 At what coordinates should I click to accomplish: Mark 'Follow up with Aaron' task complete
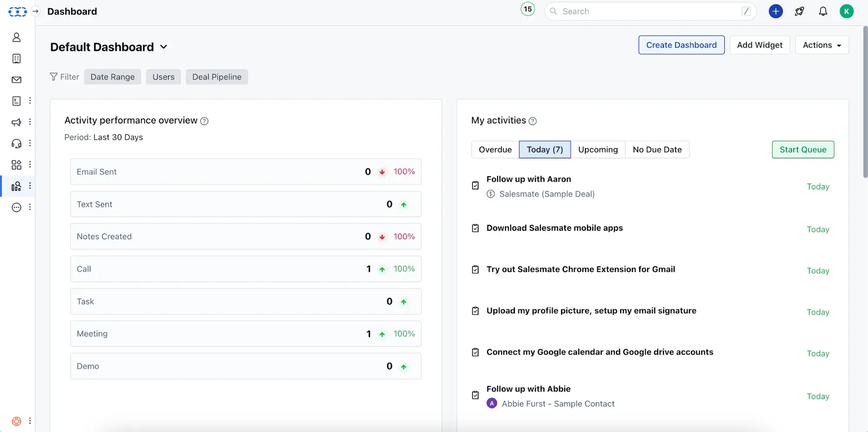point(475,186)
